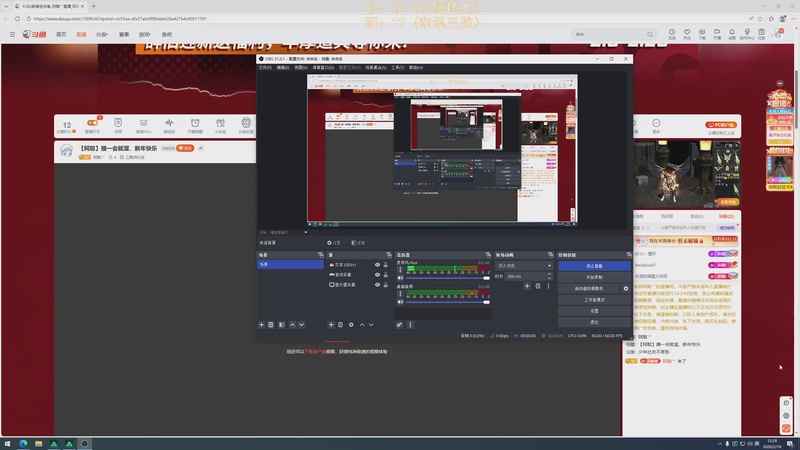Open desktop audio channel options dots

pyautogui.click(x=401, y=294)
